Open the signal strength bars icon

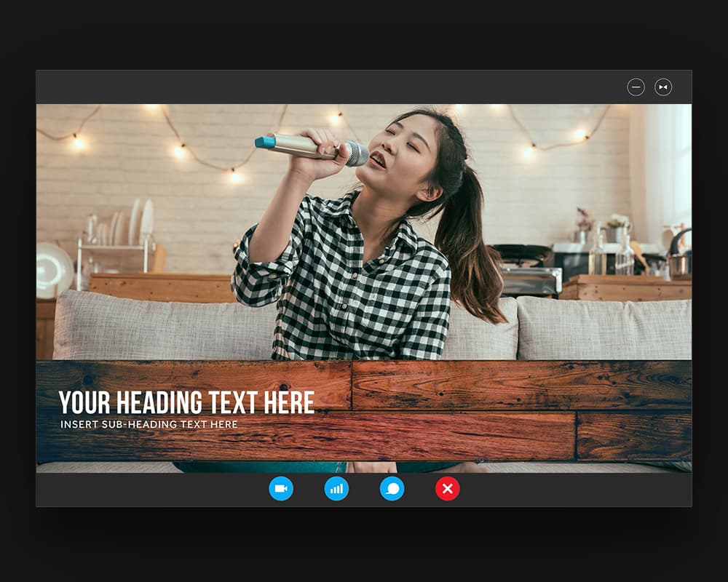pos(336,488)
